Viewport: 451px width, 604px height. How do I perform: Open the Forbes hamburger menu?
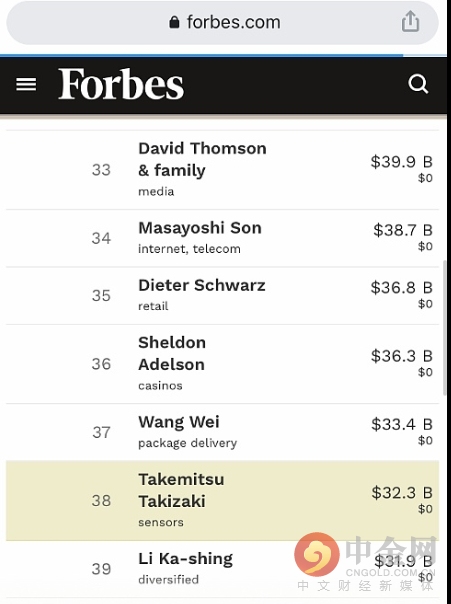click(x=26, y=84)
